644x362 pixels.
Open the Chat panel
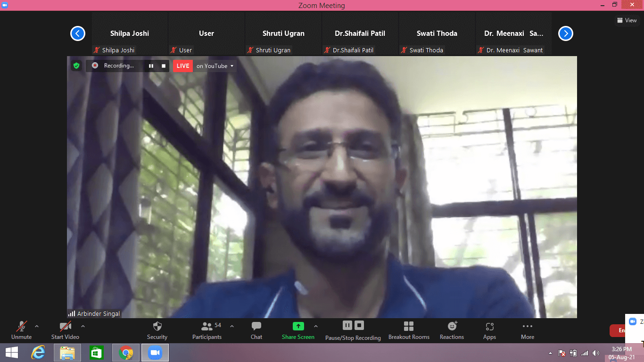[256, 330]
